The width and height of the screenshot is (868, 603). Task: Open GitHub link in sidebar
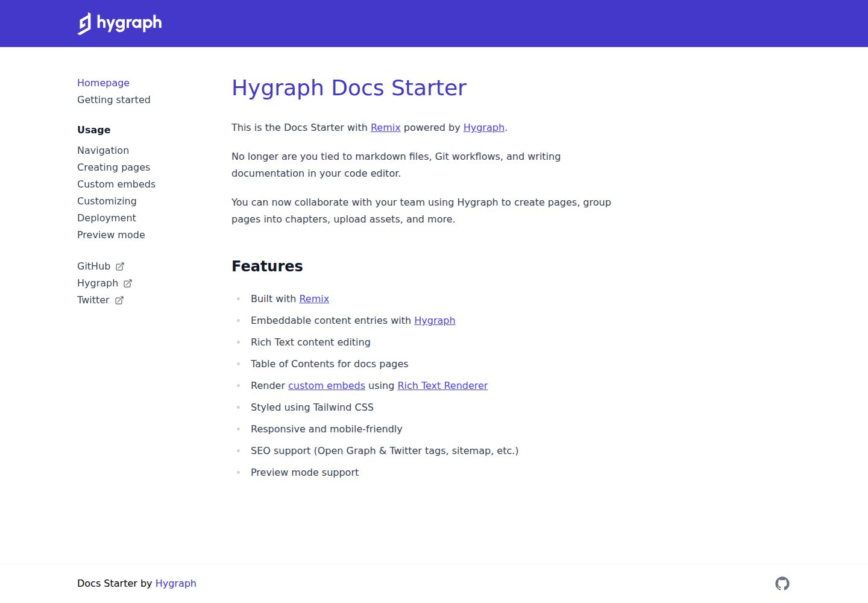click(x=94, y=266)
